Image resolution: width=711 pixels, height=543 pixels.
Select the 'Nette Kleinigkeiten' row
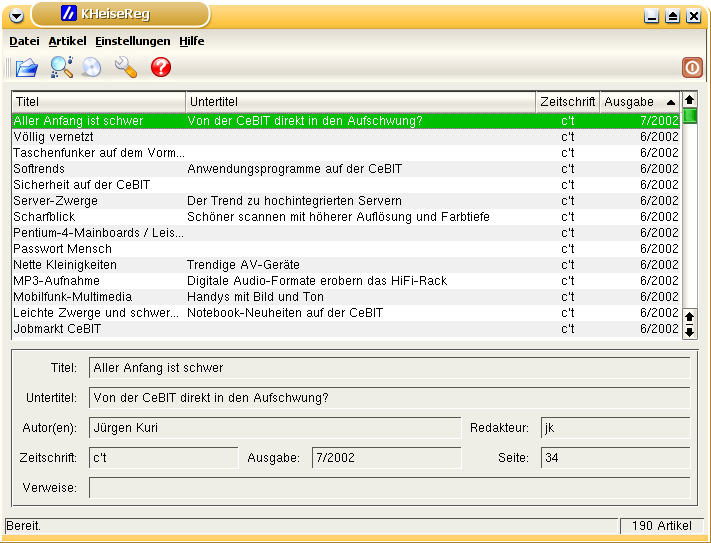click(346, 265)
